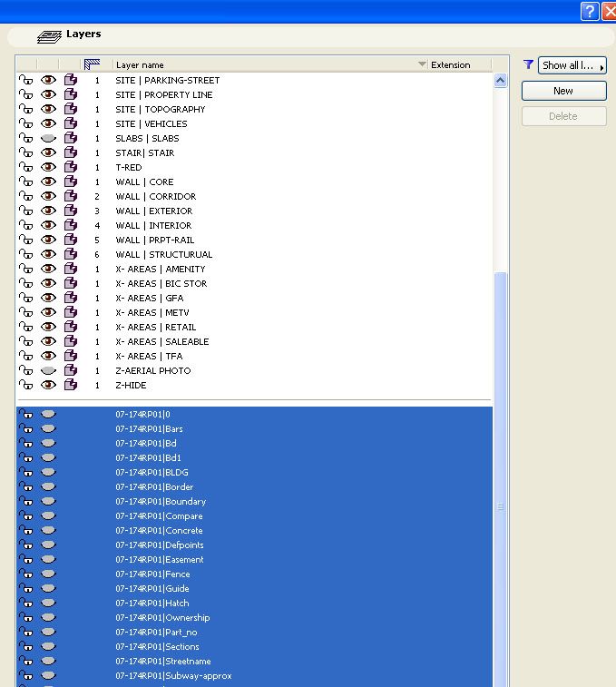Click solid model icon for WALL | INTERIOR
This screenshot has height=687, width=616.
pyautogui.click(x=71, y=225)
